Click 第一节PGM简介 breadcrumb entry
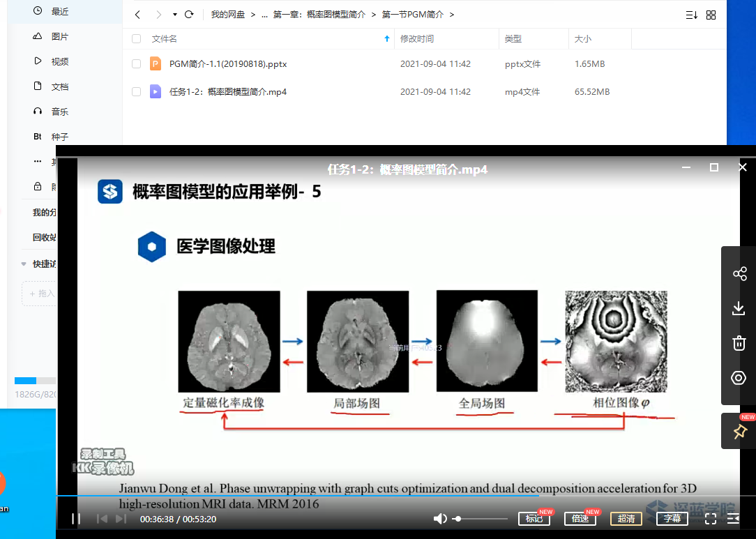 pyautogui.click(x=413, y=15)
